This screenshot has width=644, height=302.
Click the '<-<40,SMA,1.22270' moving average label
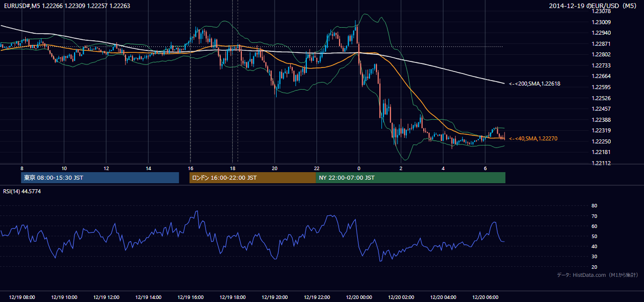(x=533, y=138)
